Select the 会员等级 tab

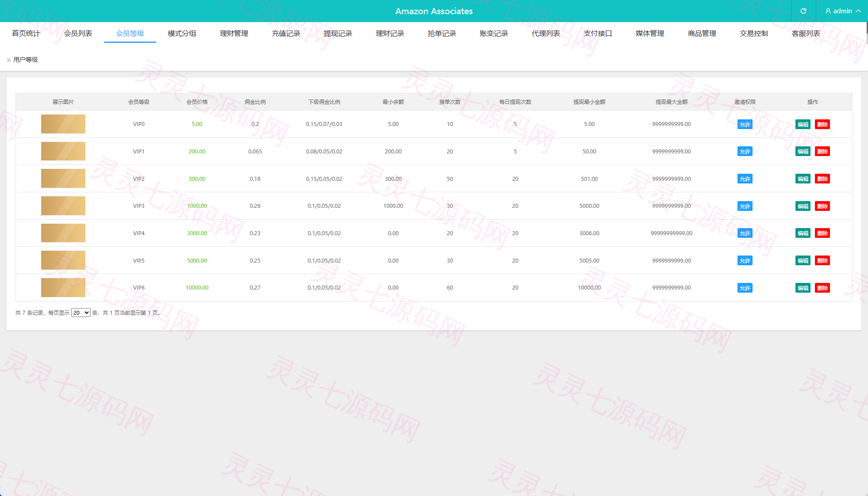click(130, 33)
